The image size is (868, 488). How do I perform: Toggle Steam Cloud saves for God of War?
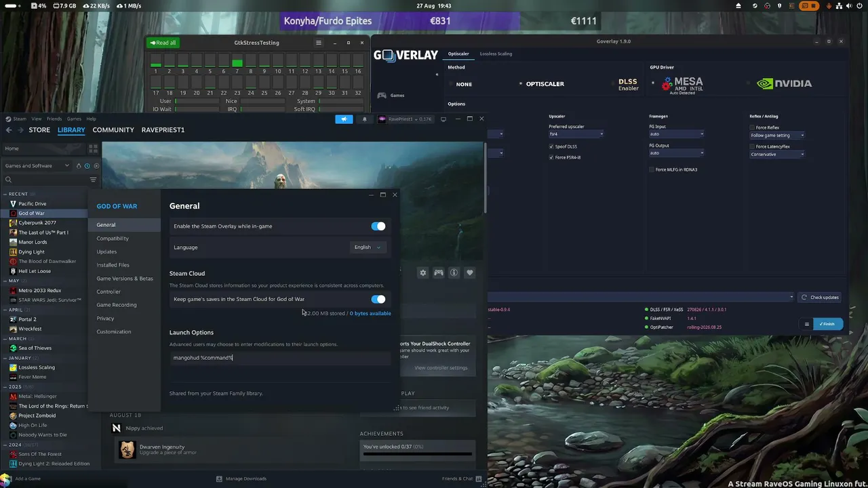pos(378,299)
